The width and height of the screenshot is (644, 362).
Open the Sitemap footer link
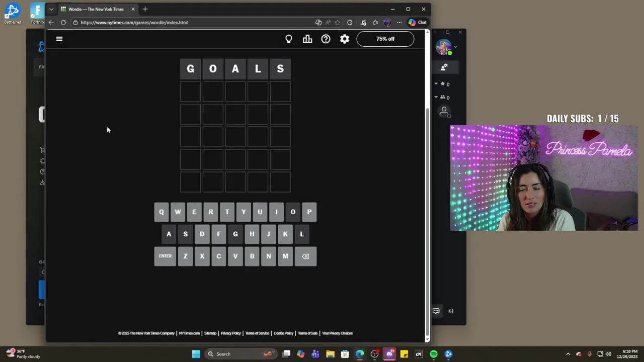pyautogui.click(x=210, y=333)
